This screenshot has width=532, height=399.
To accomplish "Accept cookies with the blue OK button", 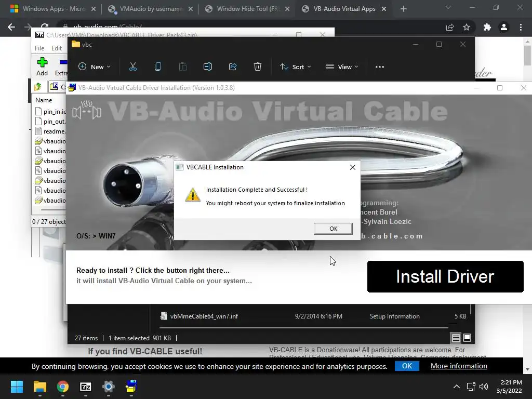I will point(407,366).
